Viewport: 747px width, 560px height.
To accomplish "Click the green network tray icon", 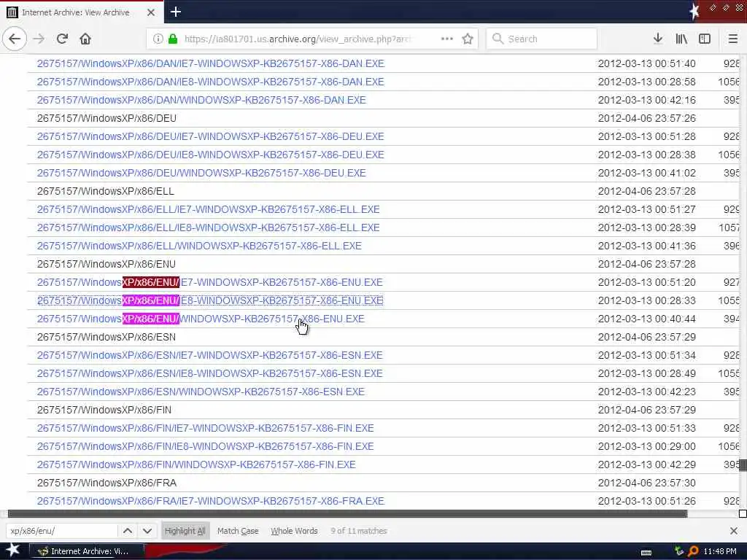I will (x=678, y=551).
